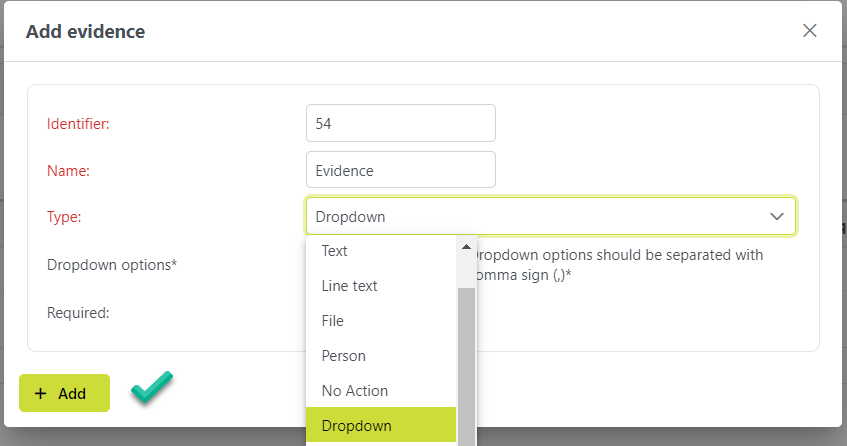Choose Line text from the type list
Screen dimensions: 847x446
349,286
